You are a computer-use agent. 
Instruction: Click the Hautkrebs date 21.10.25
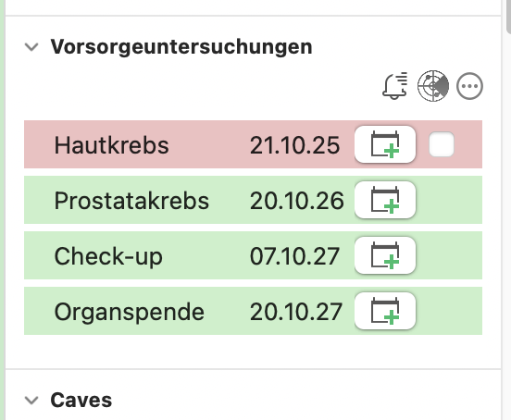[x=295, y=145]
